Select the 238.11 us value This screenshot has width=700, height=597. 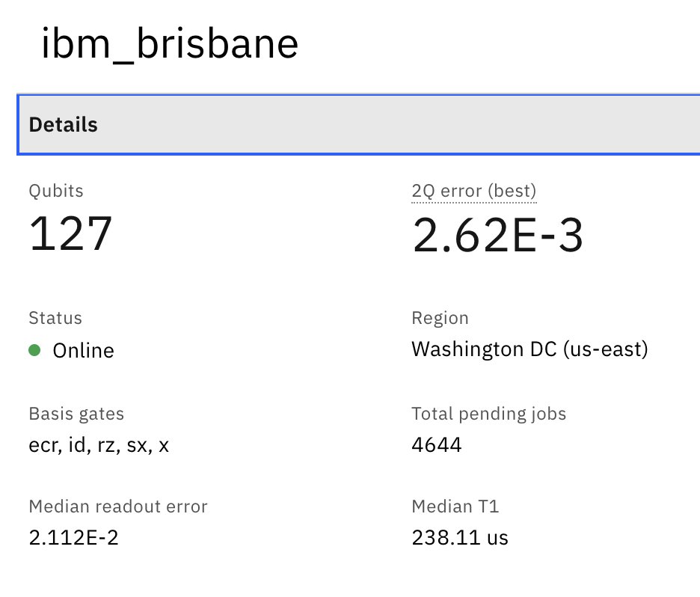coord(460,537)
